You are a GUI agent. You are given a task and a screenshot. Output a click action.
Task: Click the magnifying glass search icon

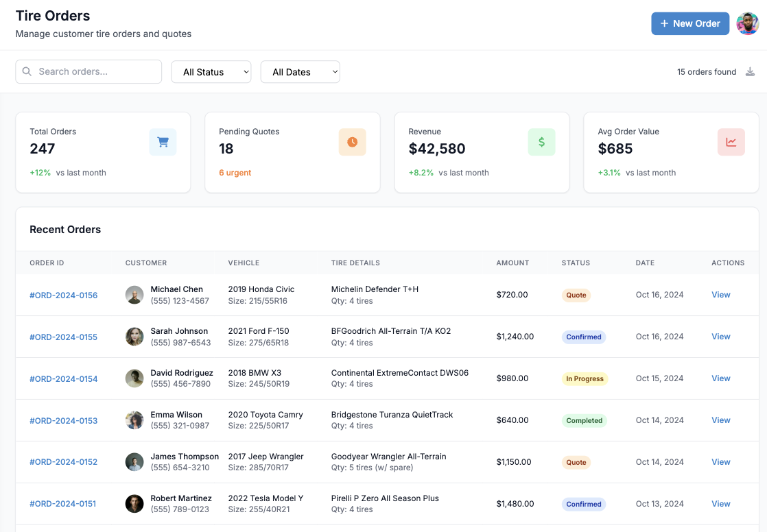[x=26, y=71]
